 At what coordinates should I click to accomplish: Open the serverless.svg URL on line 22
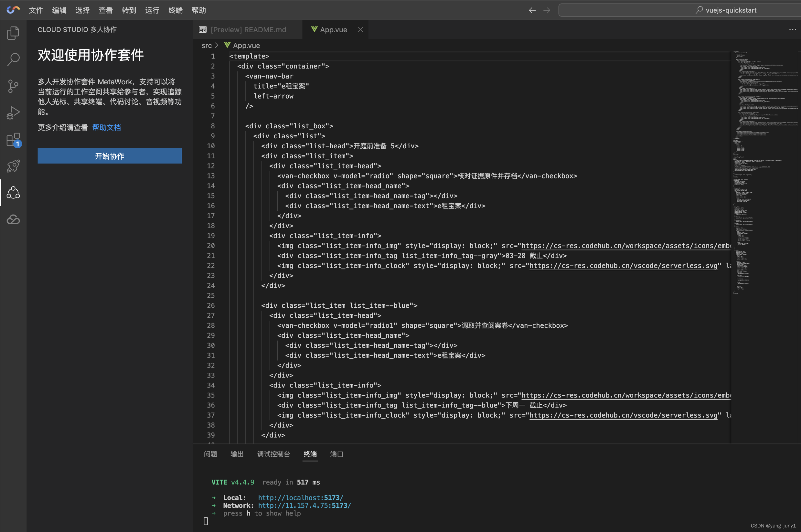point(624,266)
